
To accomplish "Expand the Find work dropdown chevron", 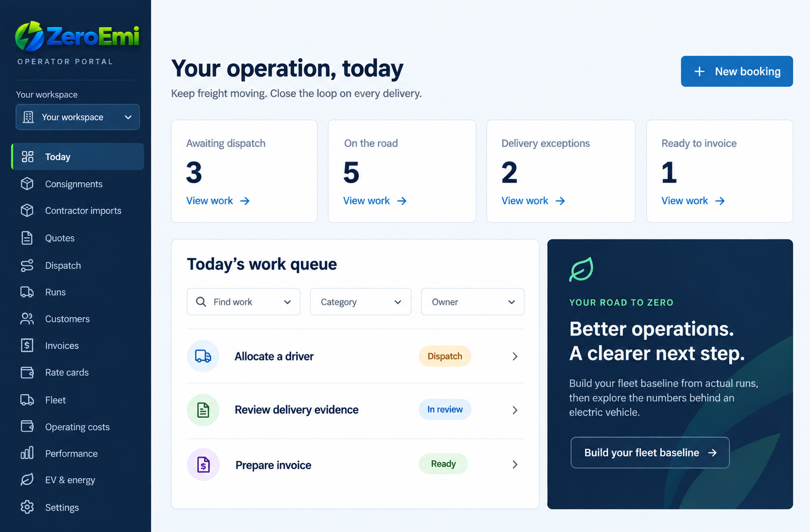I will 287,302.
